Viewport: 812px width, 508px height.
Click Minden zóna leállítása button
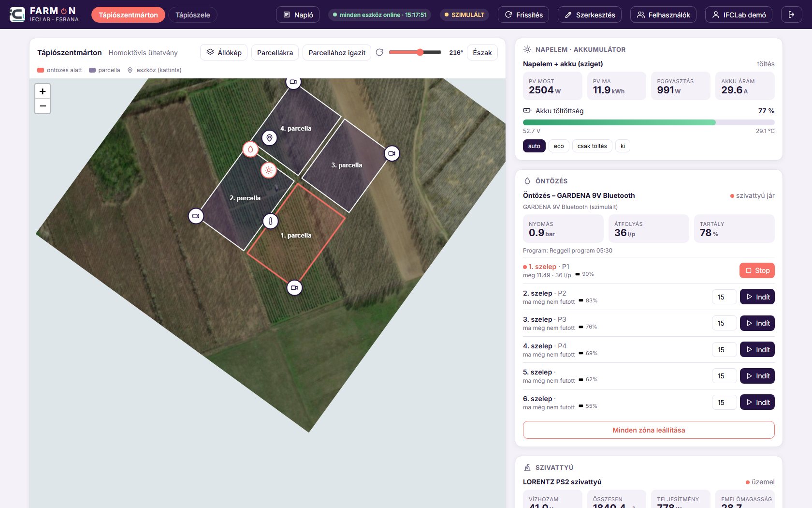(649, 430)
